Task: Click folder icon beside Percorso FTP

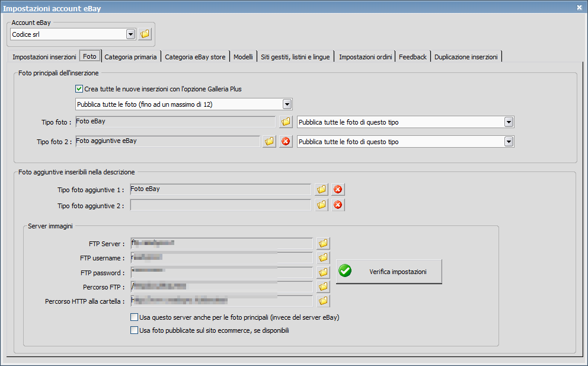Action: pos(323,287)
